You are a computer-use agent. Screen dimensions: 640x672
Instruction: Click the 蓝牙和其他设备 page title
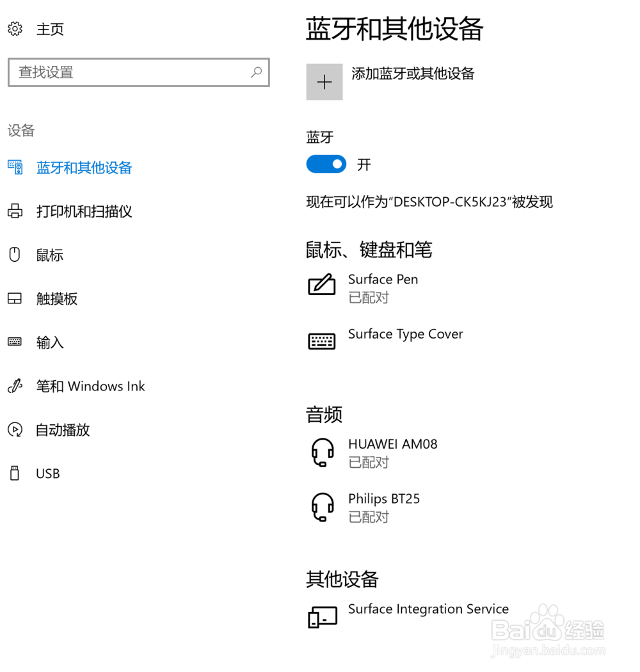pyautogui.click(x=394, y=29)
